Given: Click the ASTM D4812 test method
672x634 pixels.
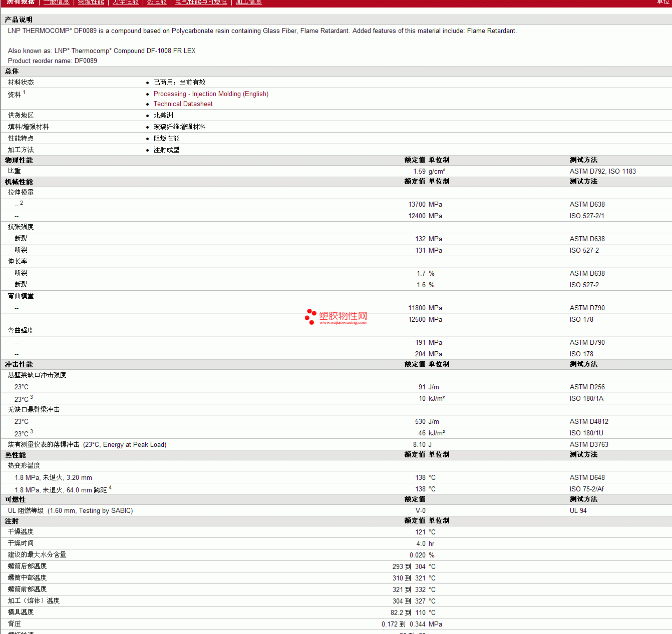Looking at the screenshot, I should pyautogui.click(x=589, y=421).
